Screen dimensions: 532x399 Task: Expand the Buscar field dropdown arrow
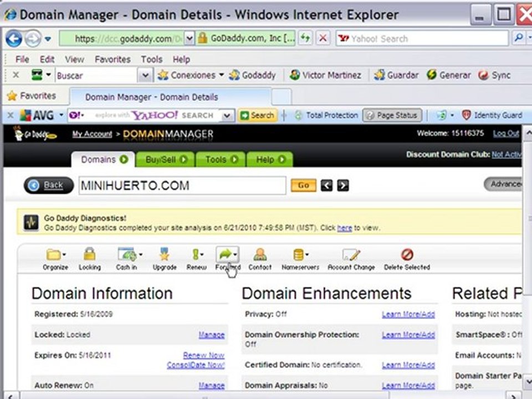pyautogui.click(x=145, y=75)
